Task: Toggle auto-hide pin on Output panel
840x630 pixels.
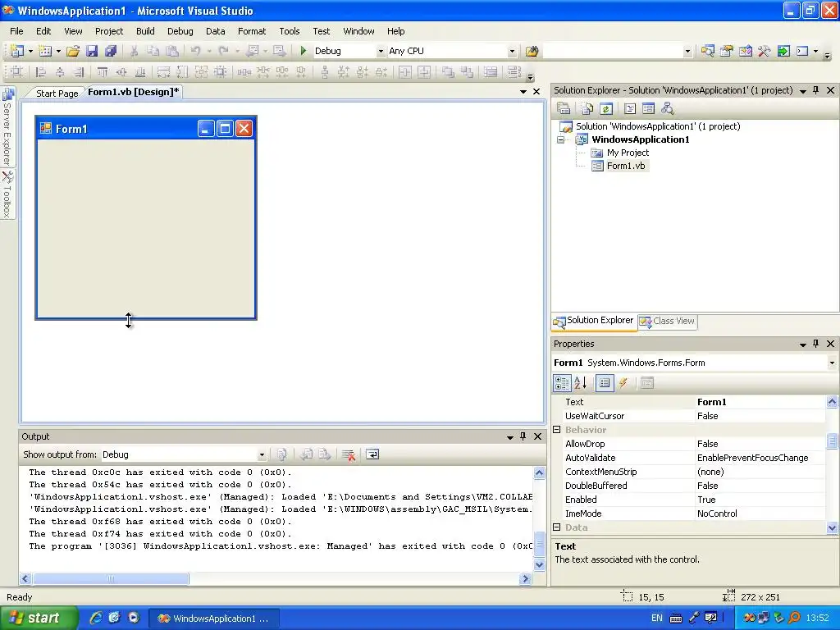Action: click(x=523, y=436)
